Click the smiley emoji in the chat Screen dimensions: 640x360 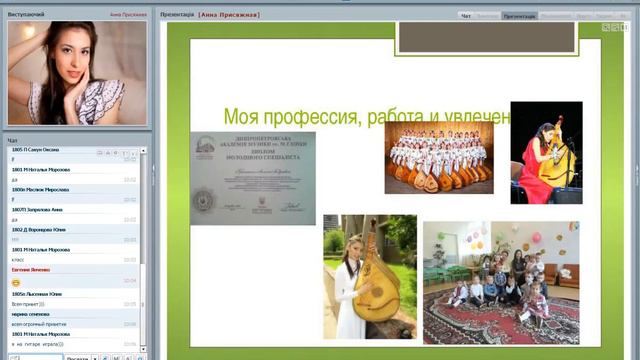tap(16, 282)
